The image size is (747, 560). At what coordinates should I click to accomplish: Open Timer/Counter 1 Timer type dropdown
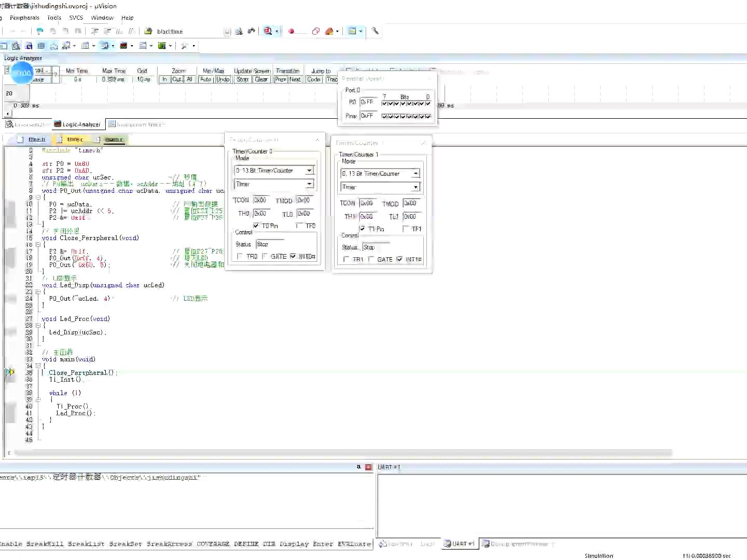[416, 187]
